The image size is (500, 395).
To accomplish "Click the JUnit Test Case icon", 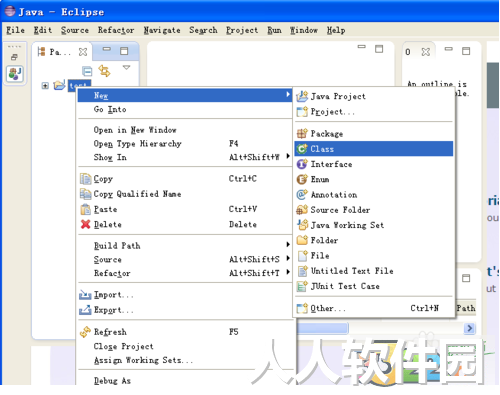I will pos(302,286).
